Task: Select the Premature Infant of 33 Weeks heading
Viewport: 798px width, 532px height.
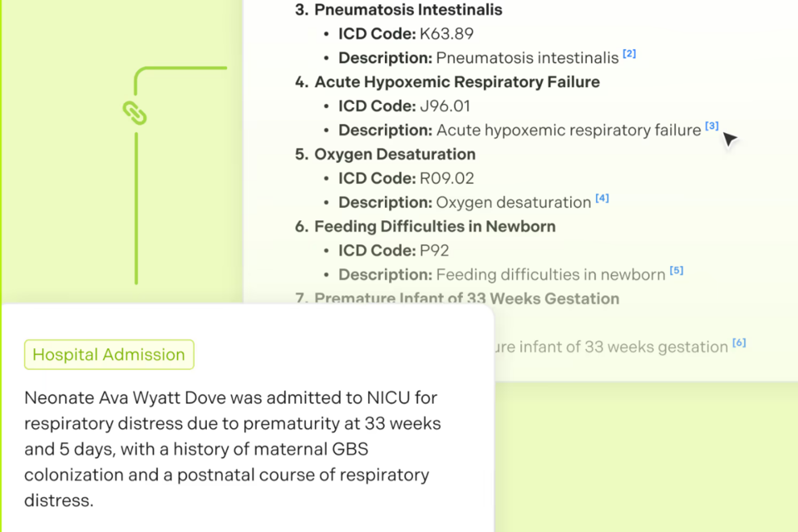Action: (x=466, y=298)
